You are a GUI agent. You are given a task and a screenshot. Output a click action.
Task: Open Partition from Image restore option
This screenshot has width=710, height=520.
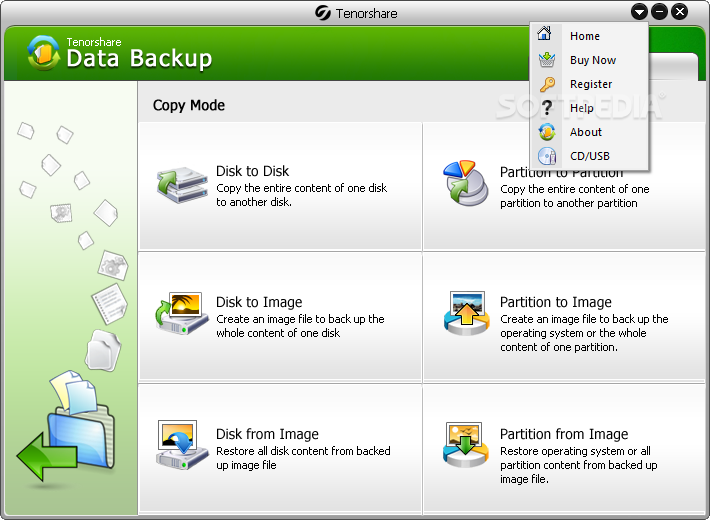tap(564, 448)
